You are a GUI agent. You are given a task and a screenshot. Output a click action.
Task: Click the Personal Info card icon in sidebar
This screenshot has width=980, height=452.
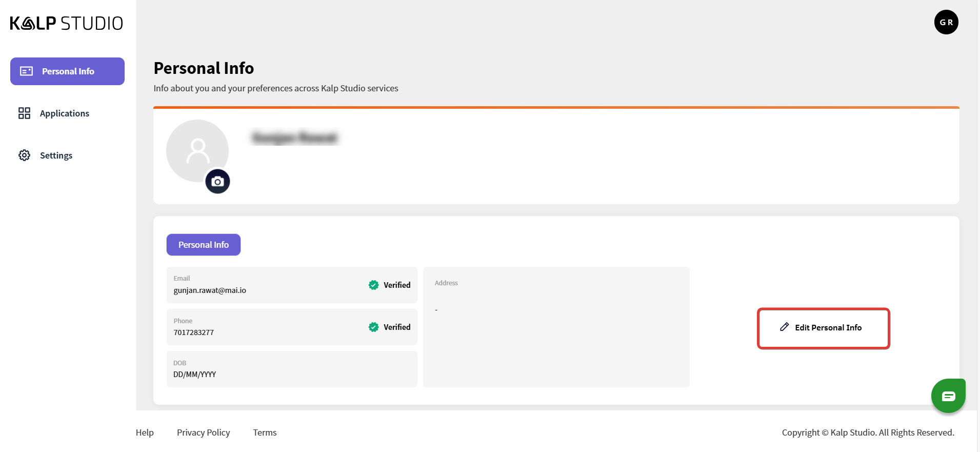pyautogui.click(x=27, y=71)
